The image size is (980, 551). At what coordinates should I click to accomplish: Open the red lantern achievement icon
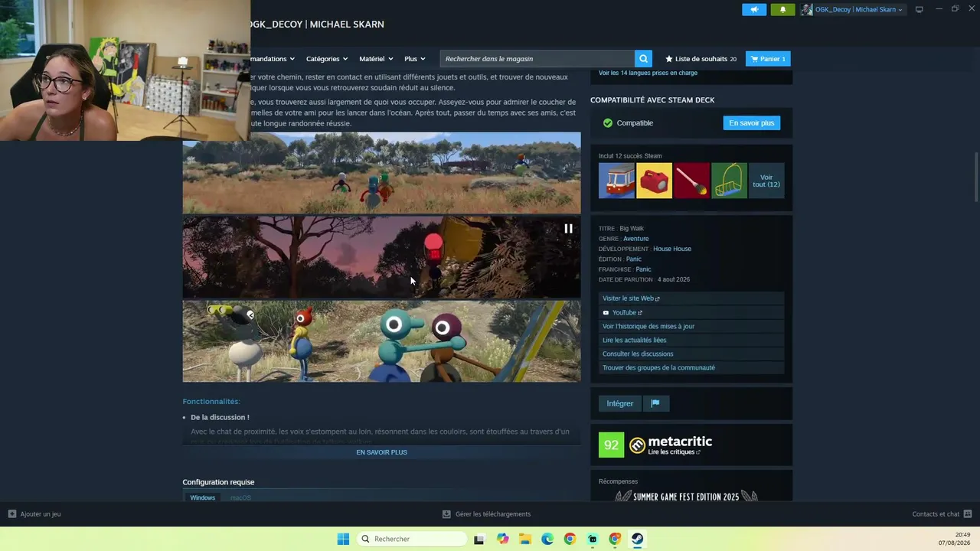(654, 181)
